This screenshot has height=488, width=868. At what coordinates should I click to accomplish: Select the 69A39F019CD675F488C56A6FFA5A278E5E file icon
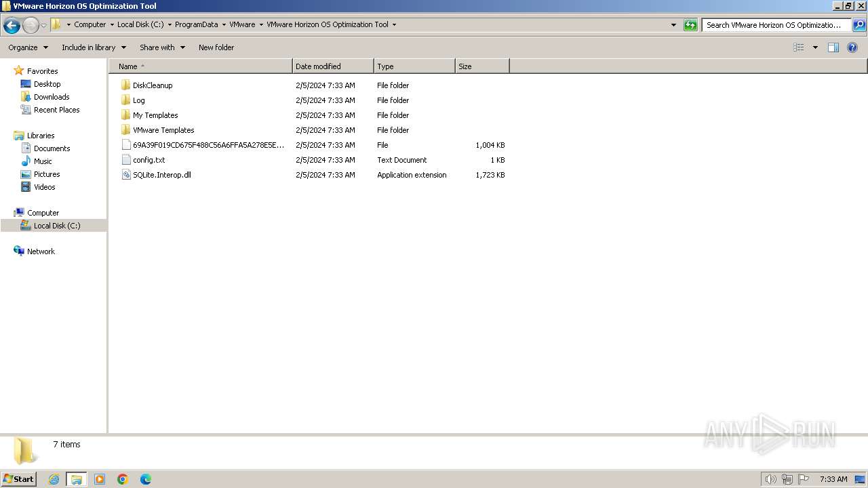tap(125, 145)
